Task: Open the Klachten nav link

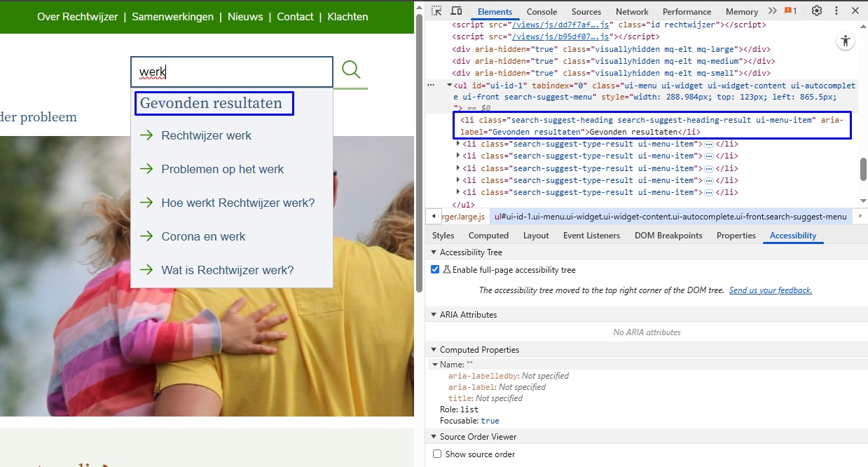Action: click(347, 17)
